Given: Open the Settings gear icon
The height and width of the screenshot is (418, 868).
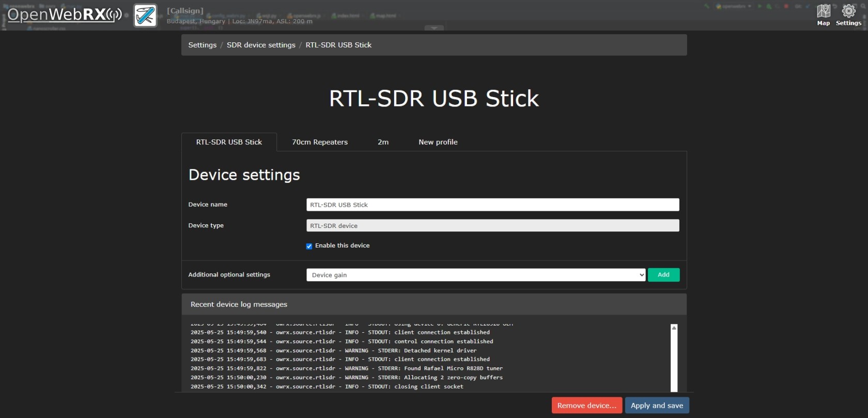Looking at the screenshot, I should coord(848,16).
